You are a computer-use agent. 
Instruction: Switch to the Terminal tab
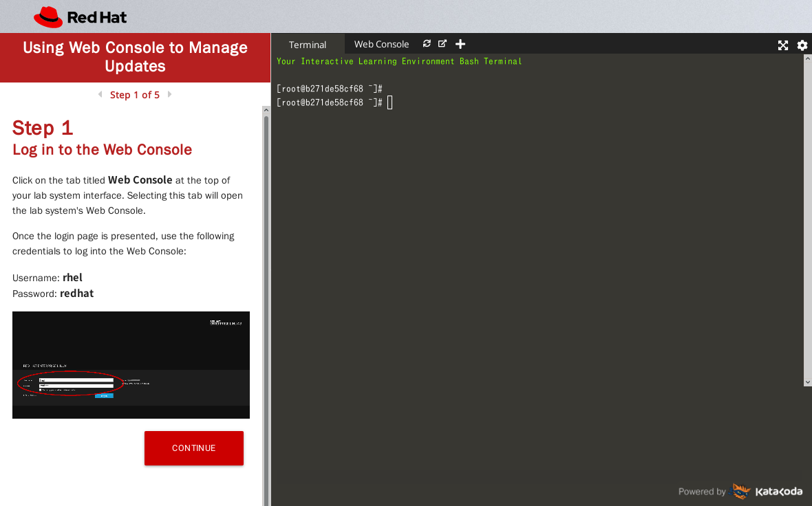(308, 45)
